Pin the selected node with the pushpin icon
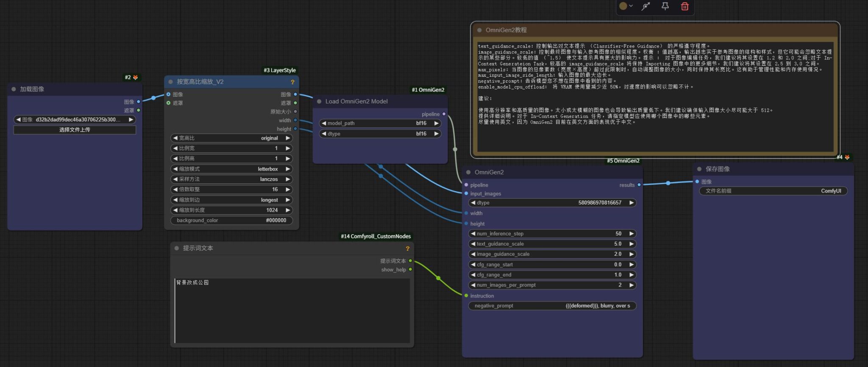The height and width of the screenshot is (367, 868). (x=665, y=6)
